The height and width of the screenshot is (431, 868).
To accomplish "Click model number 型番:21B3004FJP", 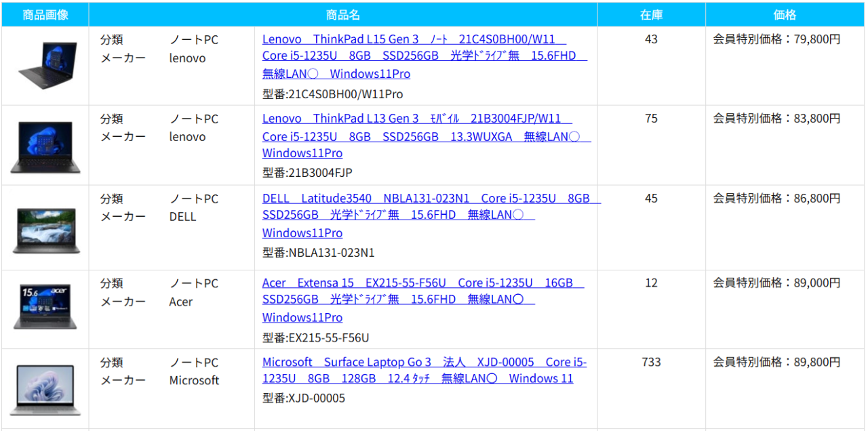I will pyautogui.click(x=307, y=173).
